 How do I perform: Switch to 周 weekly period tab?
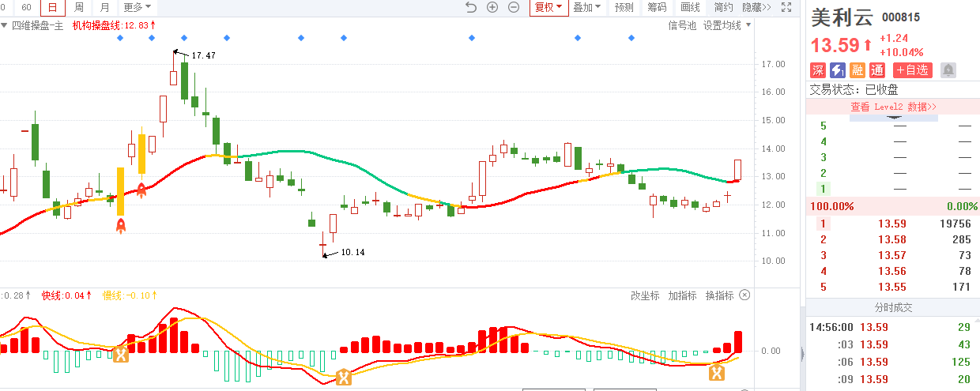pos(78,7)
